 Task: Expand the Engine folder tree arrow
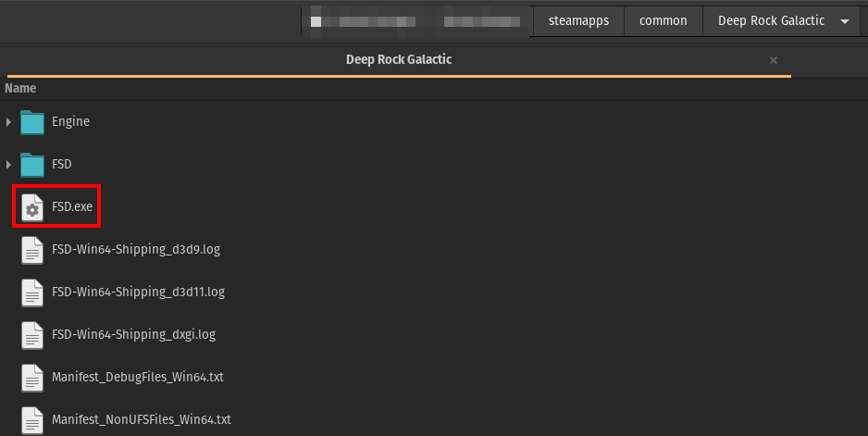[x=9, y=122]
